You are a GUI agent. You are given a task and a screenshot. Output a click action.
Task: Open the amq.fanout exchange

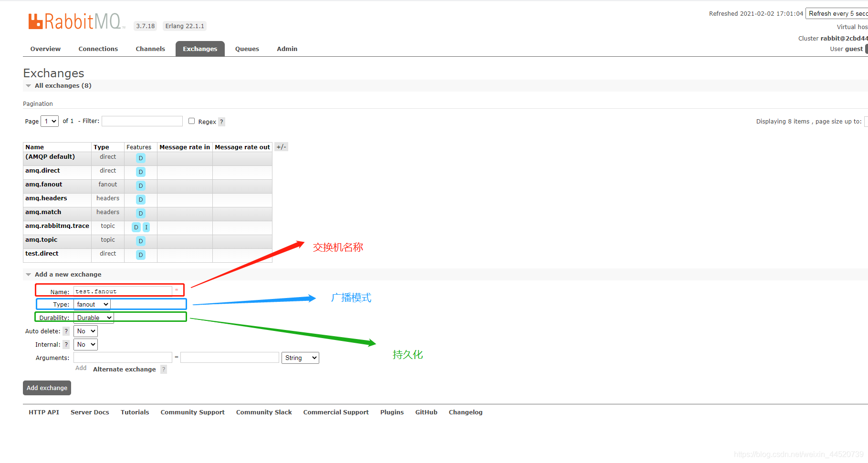[x=44, y=185]
